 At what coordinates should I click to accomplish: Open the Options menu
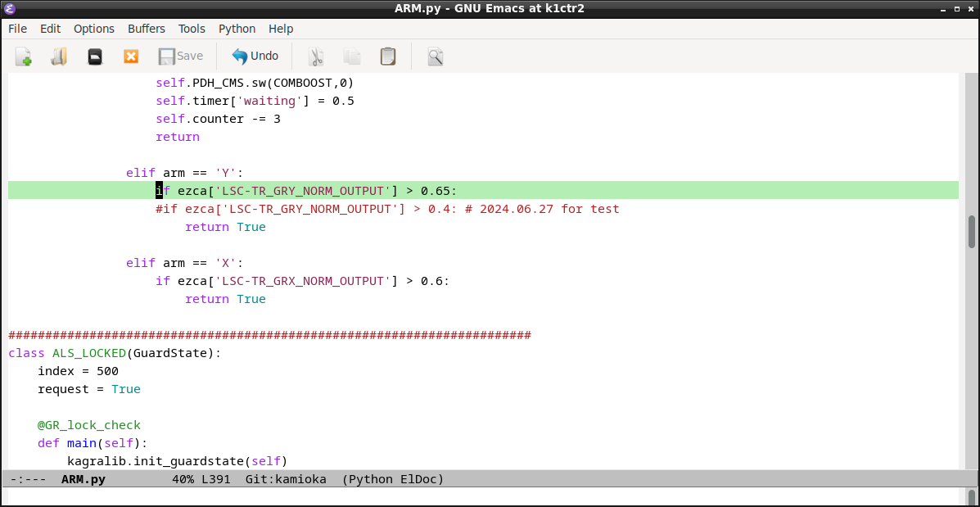point(94,29)
